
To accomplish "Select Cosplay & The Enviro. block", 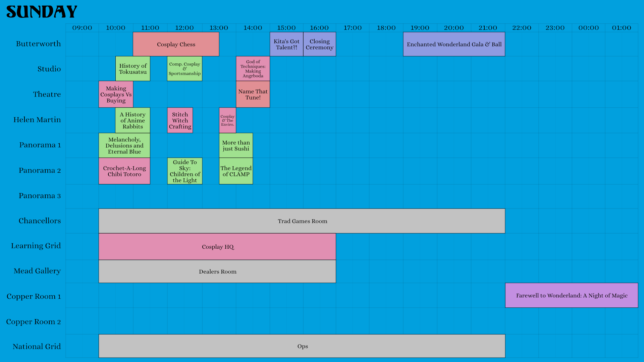I will [x=228, y=120].
